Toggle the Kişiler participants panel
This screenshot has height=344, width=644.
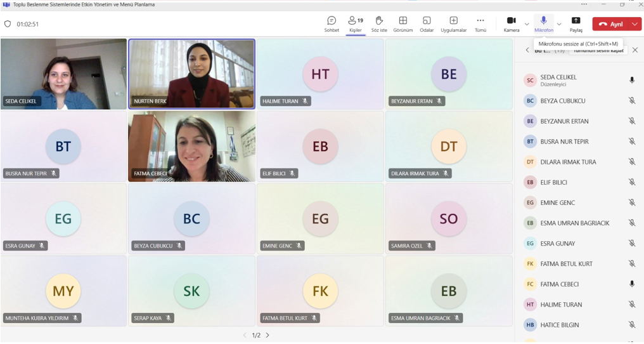[x=355, y=24]
